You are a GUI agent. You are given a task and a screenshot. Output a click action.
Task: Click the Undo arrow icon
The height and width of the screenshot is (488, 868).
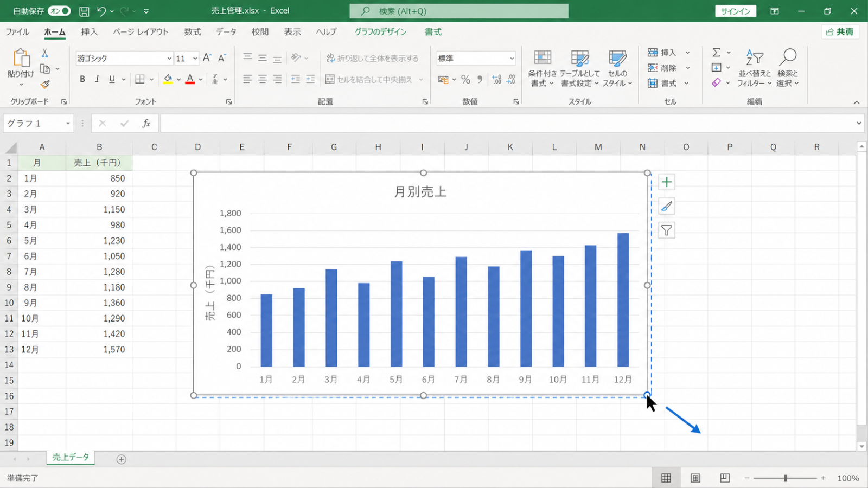101,11
